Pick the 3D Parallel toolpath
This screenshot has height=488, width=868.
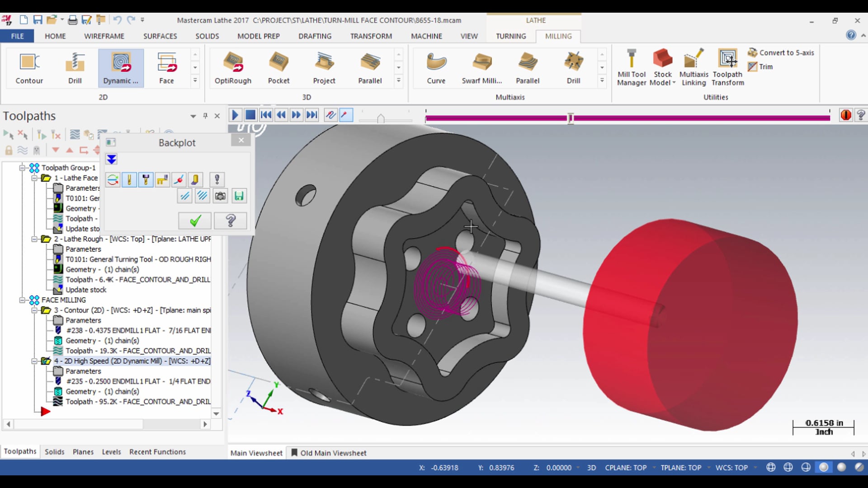tap(370, 68)
